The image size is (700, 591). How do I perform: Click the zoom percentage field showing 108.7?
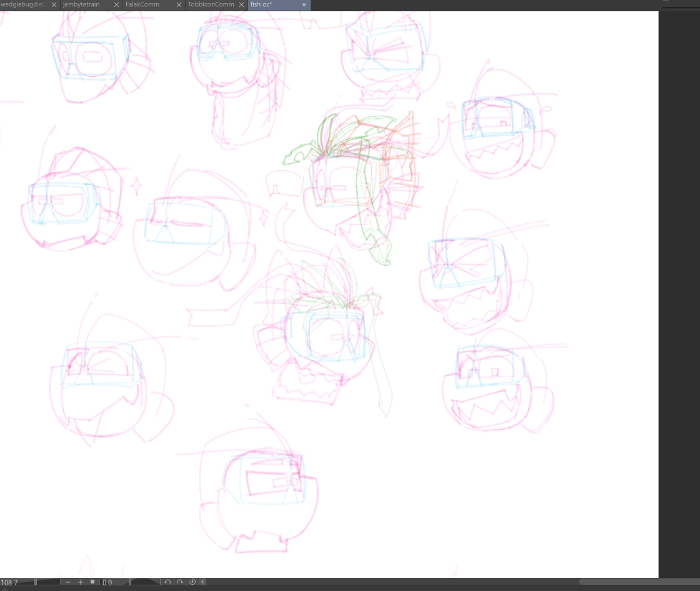16,582
